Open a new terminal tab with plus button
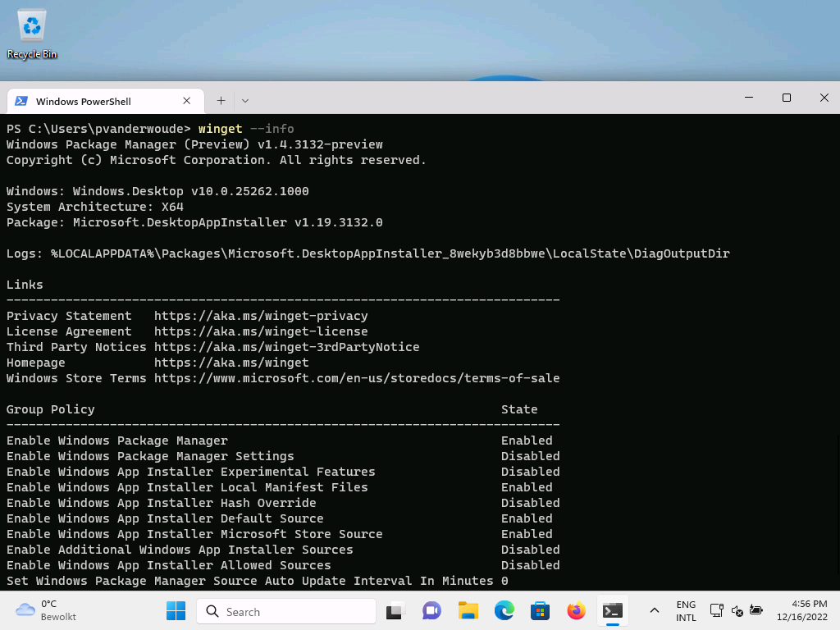This screenshot has width=840, height=630. pos(221,101)
